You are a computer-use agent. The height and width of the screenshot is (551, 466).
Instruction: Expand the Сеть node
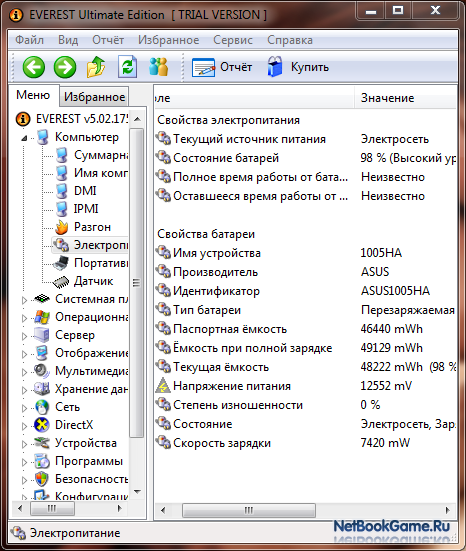click(24, 408)
